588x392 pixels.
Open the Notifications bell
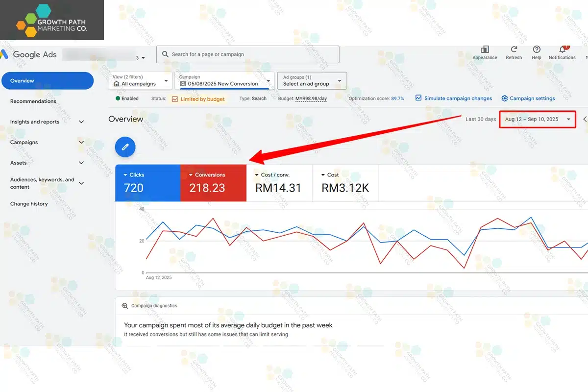point(562,49)
